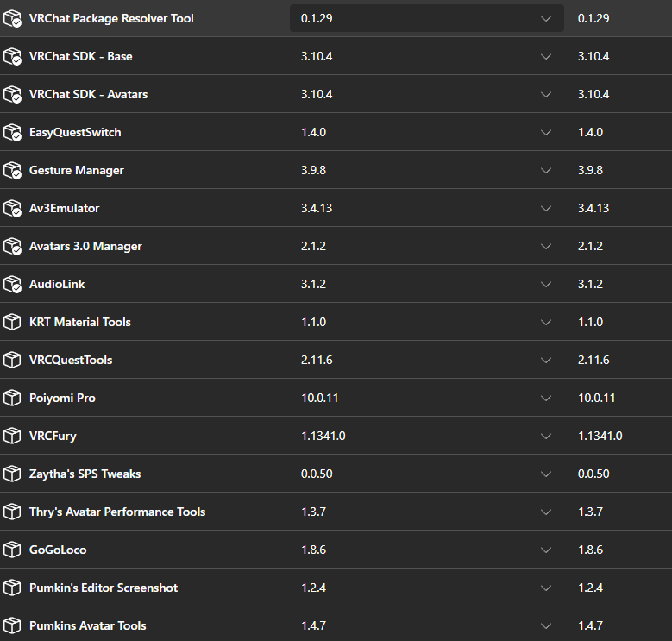Screen dimensions: 672x641
Task: Click the VRChat SDK - Avatars package icon
Action: pyautogui.click(x=12, y=94)
